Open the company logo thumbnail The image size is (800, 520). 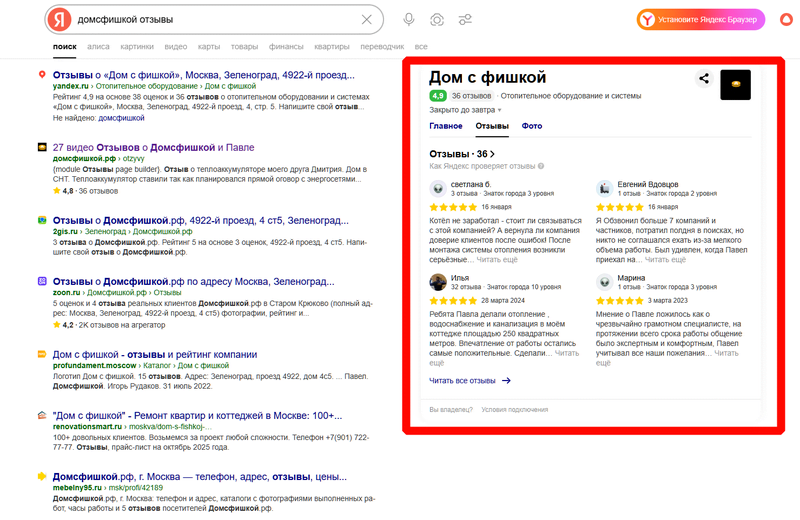pos(735,85)
